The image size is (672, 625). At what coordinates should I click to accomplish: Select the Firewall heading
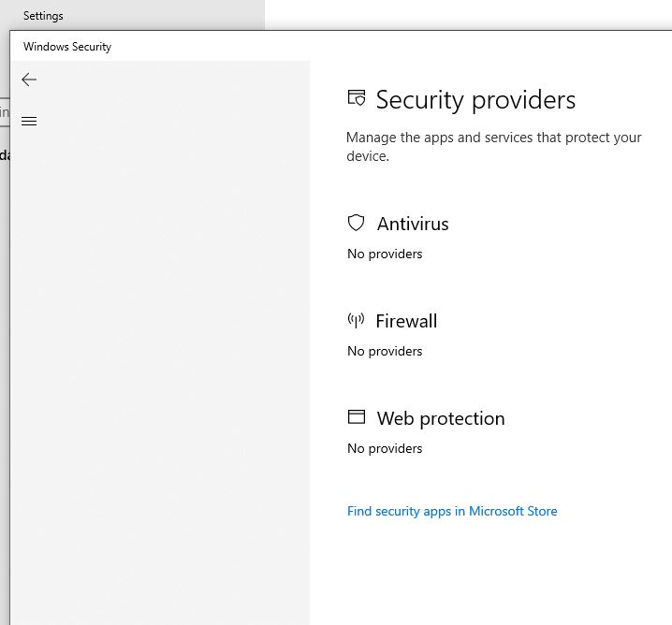pyautogui.click(x=406, y=321)
